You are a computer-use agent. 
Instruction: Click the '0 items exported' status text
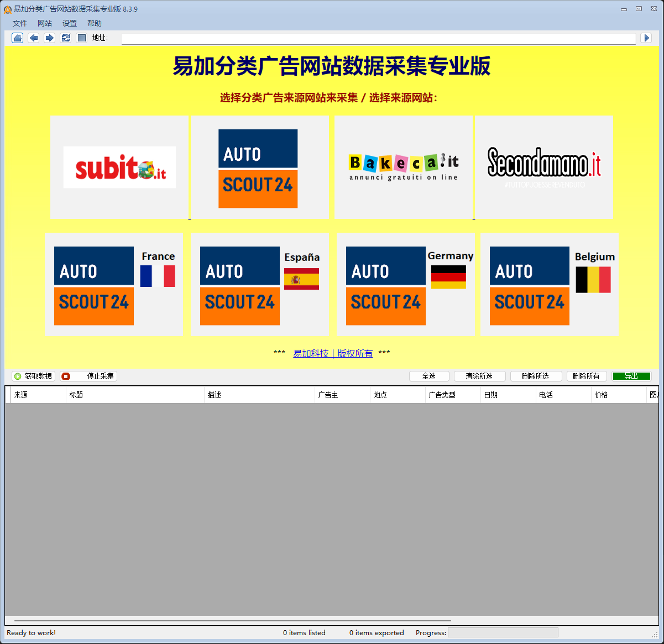click(x=377, y=633)
